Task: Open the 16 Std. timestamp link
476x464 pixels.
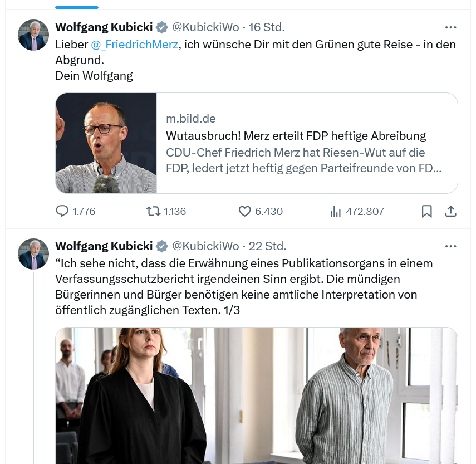Action: point(267,27)
